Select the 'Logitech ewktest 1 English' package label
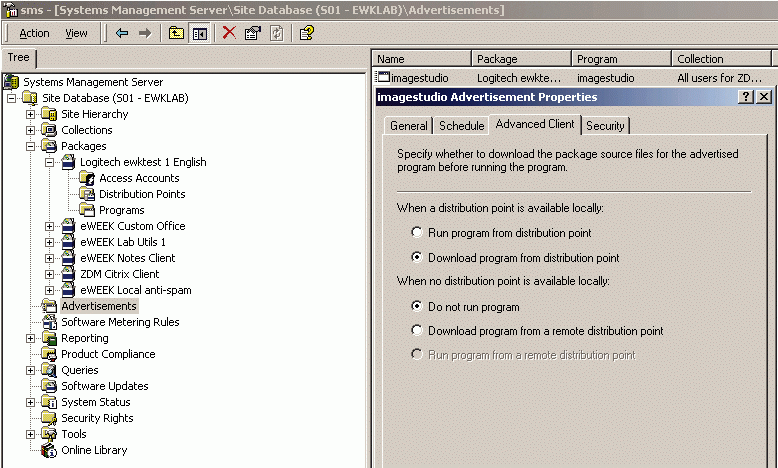 point(143,162)
